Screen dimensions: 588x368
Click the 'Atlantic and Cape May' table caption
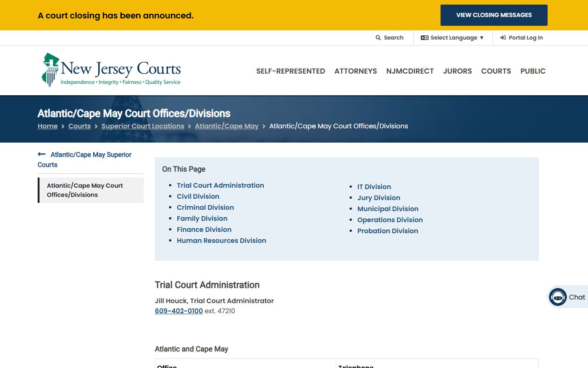click(x=192, y=349)
